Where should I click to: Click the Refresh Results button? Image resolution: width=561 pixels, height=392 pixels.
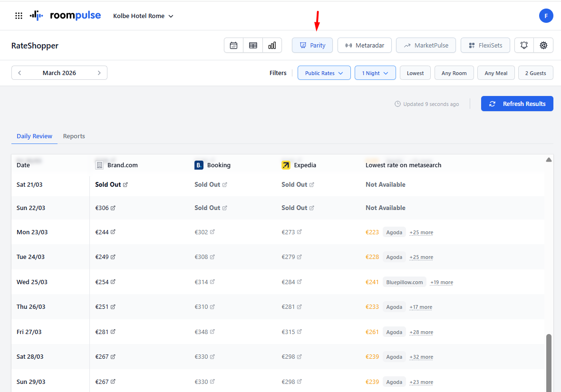pyautogui.click(x=517, y=104)
